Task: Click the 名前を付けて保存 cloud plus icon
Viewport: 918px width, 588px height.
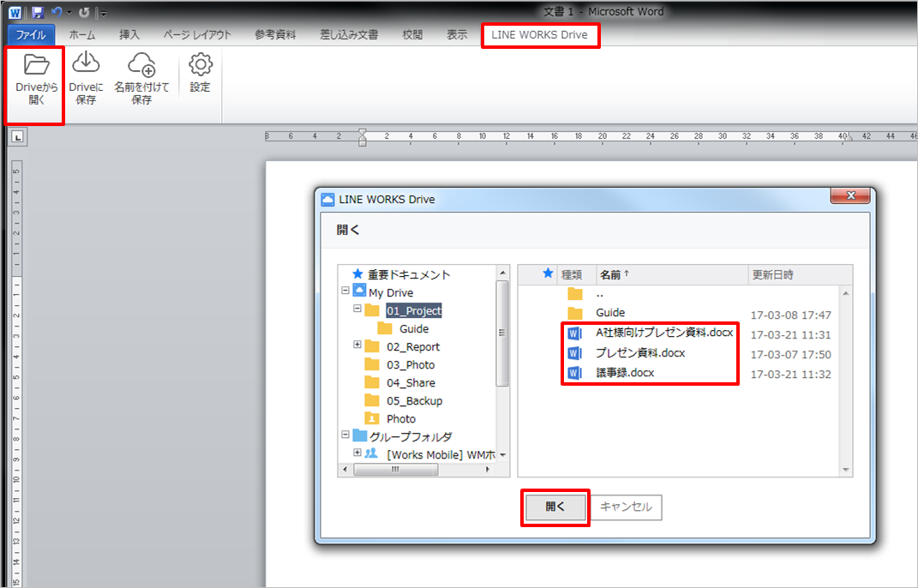Action: 141,64
